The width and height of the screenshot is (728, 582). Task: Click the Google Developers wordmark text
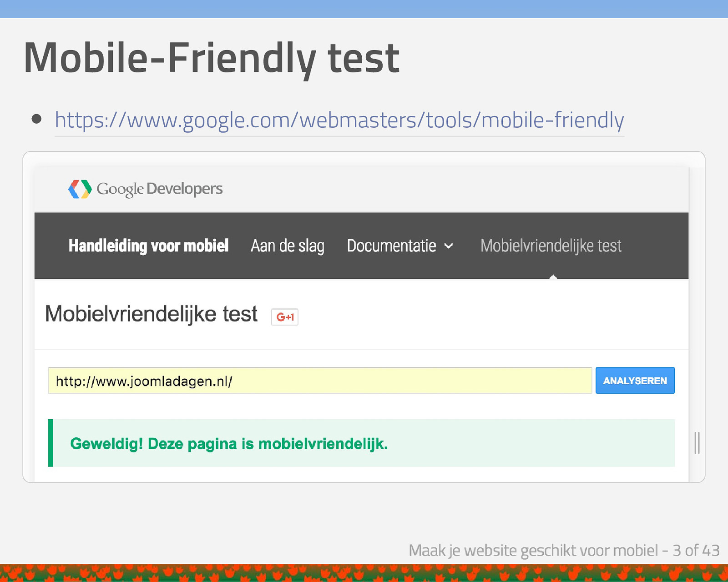[160, 189]
